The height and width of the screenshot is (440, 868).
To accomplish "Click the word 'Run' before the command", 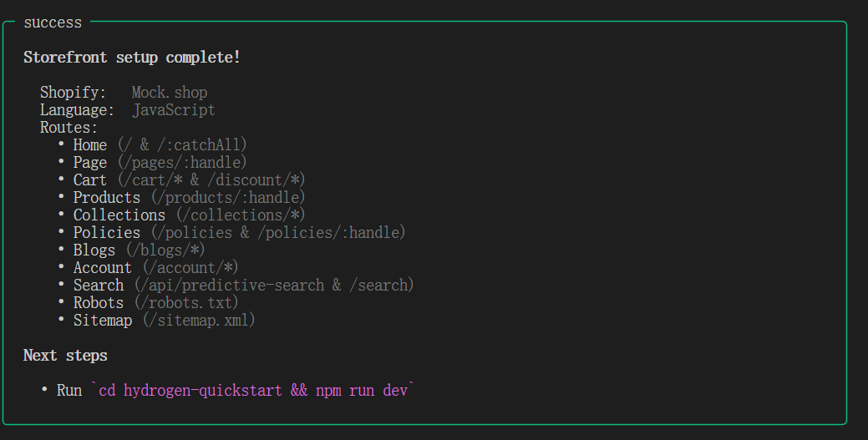I will point(69,391).
